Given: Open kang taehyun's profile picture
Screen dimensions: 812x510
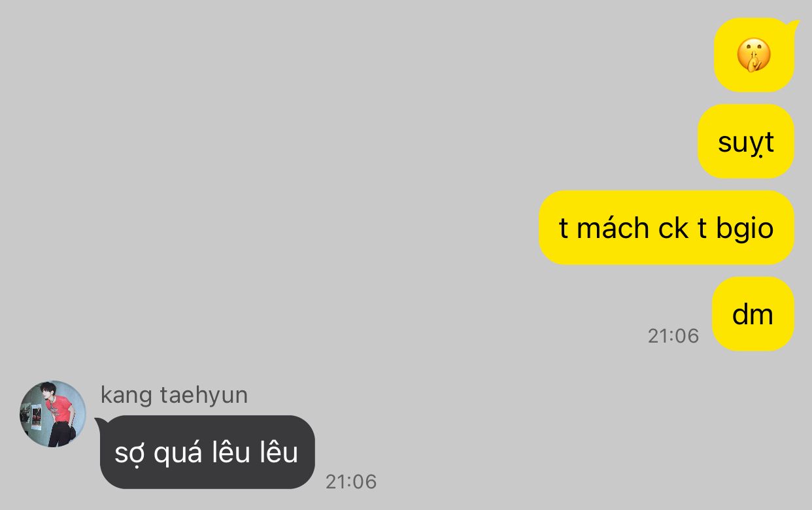Looking at the screenshot, I should [53, 414].
